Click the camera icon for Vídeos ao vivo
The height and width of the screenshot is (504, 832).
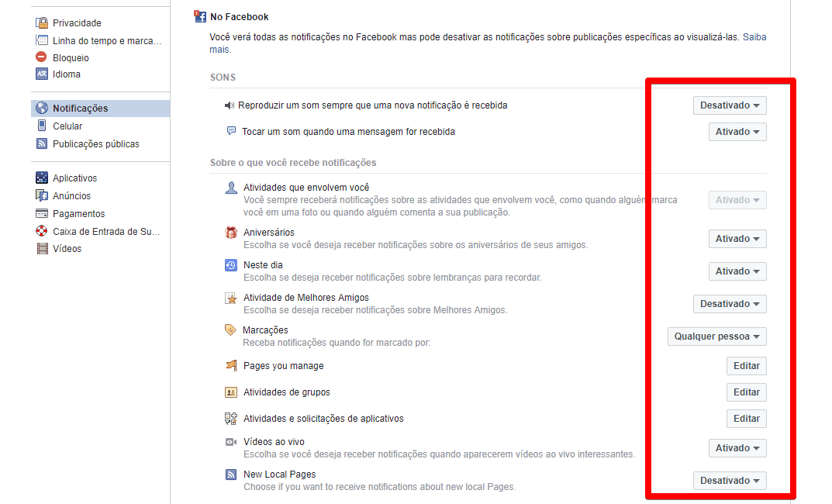(x=231, y=442)
